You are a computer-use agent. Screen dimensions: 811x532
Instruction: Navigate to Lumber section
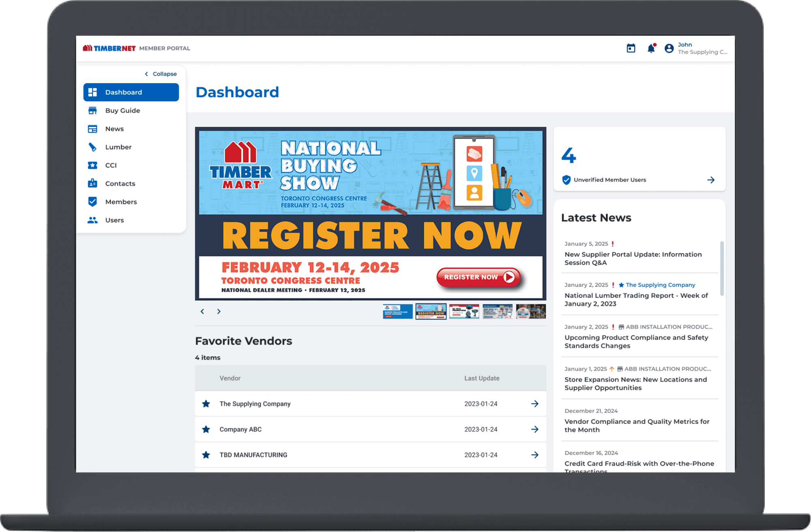(118, 147)
